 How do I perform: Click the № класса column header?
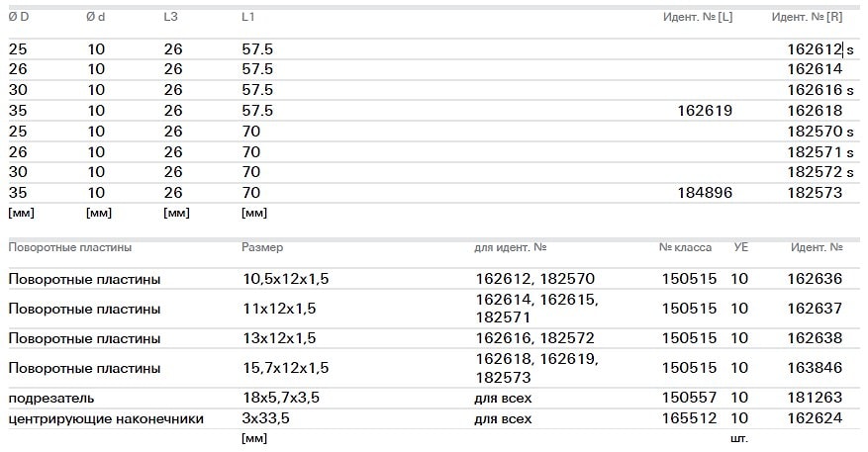(686, 247)
